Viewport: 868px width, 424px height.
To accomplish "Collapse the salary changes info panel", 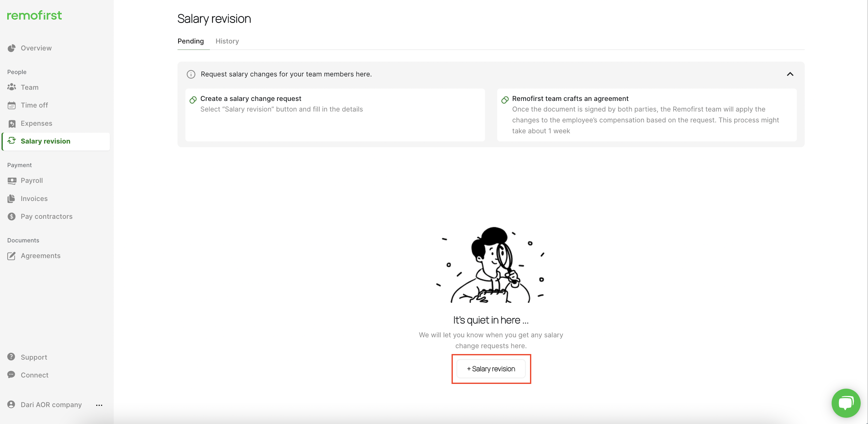I will (x=790, y=74).
